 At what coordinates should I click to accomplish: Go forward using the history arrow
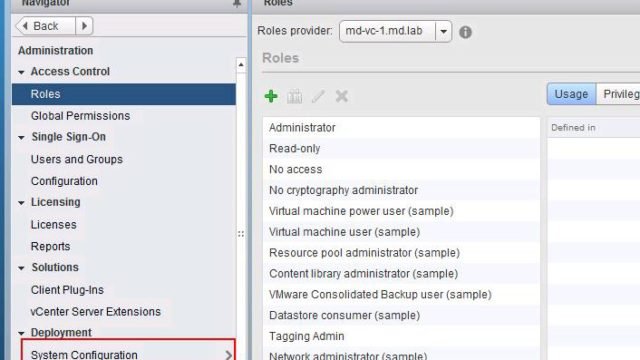pos(84,26)
